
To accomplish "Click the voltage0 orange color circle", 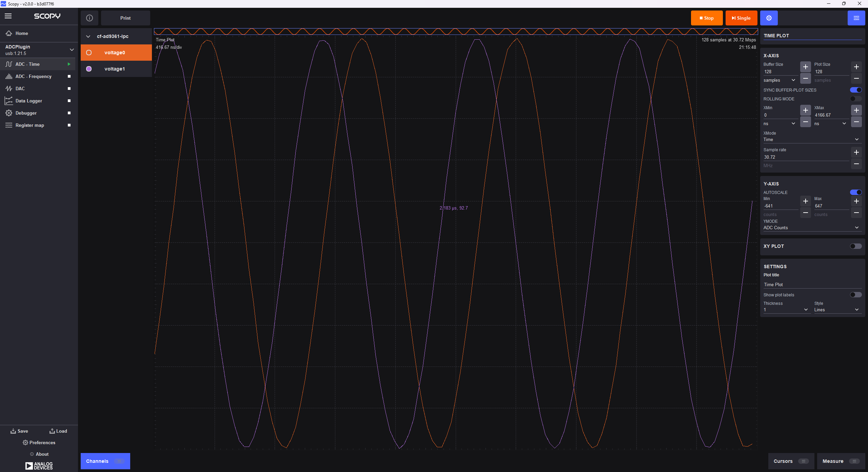I will (x=89, y=53).
